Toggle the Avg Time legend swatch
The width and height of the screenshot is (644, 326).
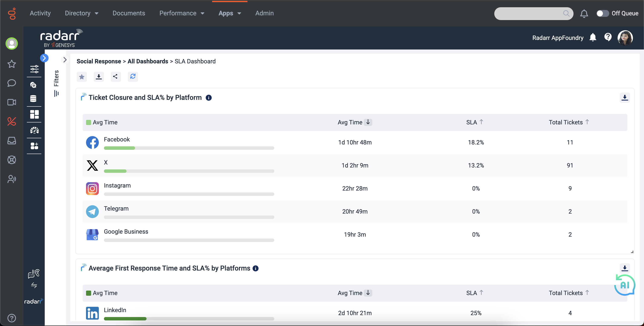click(x=89, y=122)
